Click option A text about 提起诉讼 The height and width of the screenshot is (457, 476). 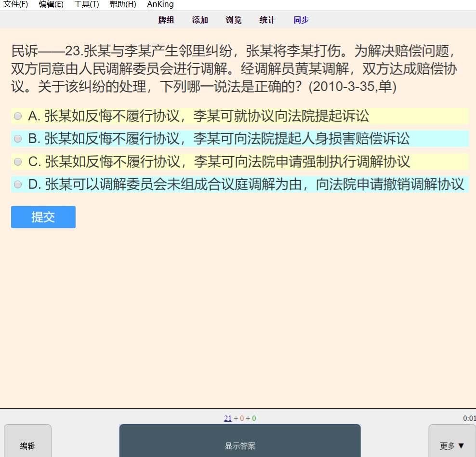tap(199, 116)
